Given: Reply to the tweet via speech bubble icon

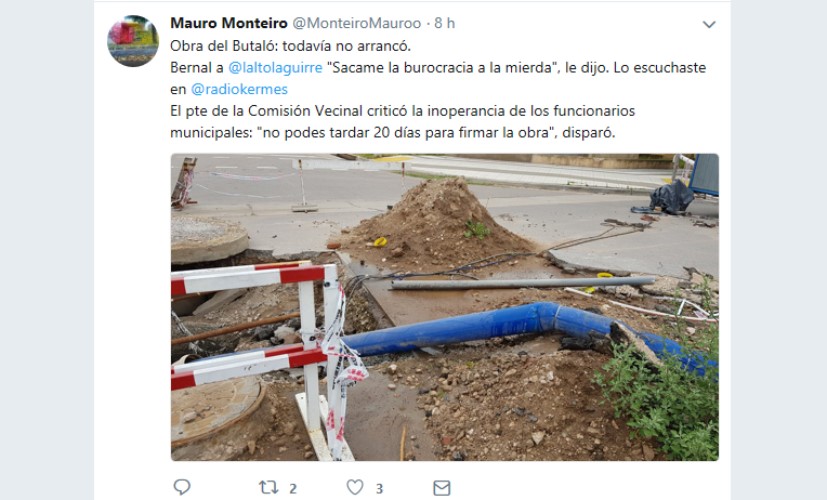Looking at the screenshot, I should click(182, 487).
